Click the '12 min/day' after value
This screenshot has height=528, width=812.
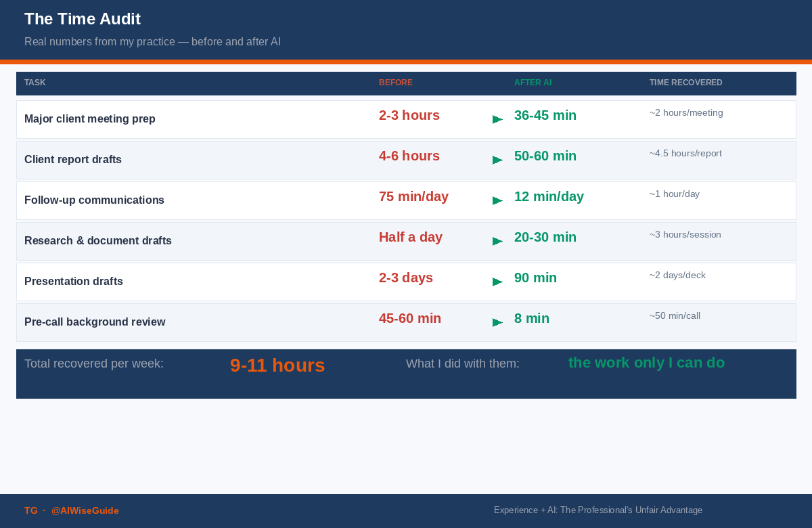coord(549,197)
